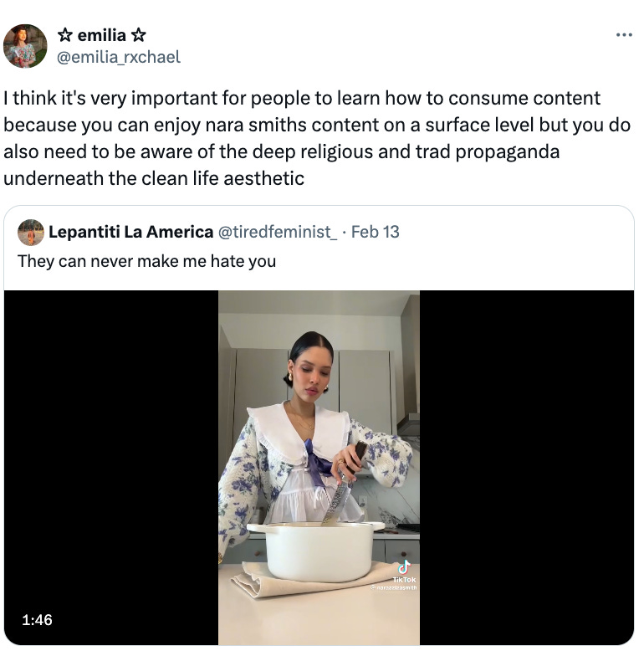The height and width of the screenshot is (656, 644).
Task: Click the star icon after emilia's name
Action: pyautogui.click(x=139, y=35)
